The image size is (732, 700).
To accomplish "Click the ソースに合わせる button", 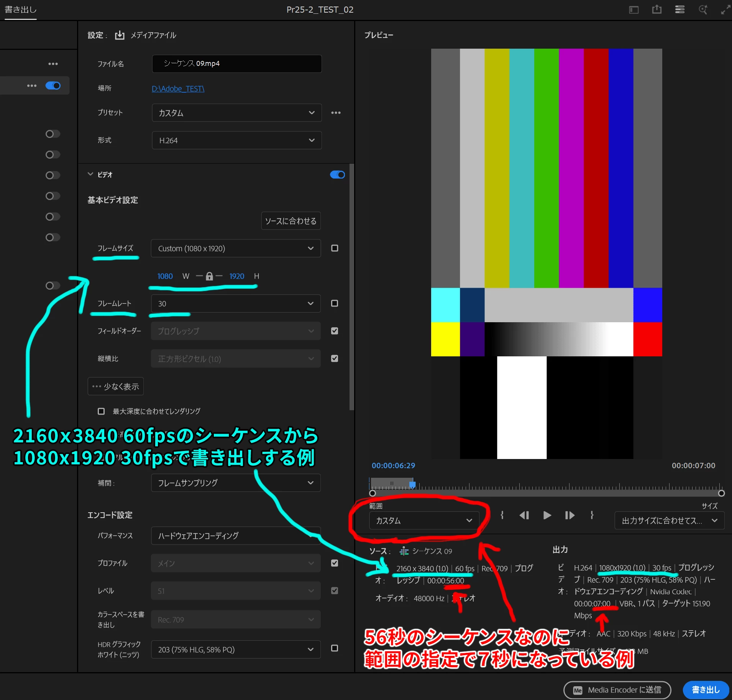I will coord(291,221).
